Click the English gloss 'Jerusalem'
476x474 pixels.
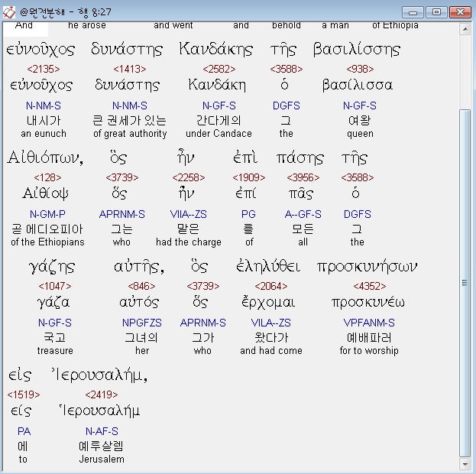point(102,459)
